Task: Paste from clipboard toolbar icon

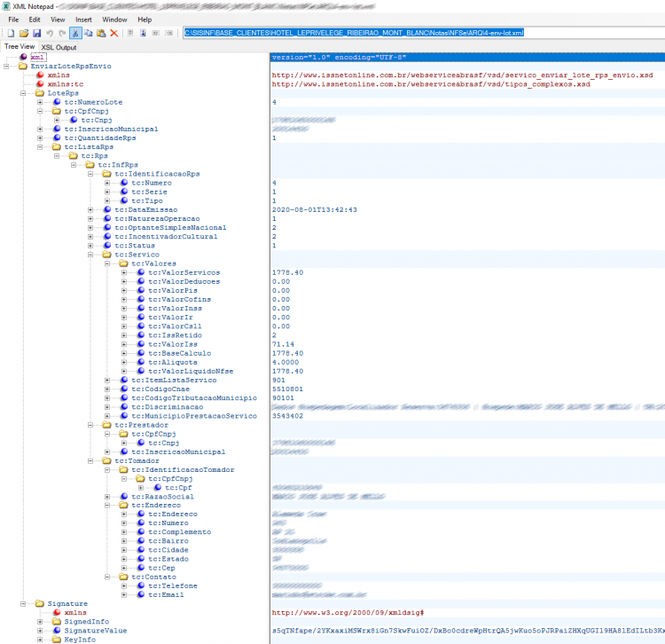Action: [x=101, y=33]
